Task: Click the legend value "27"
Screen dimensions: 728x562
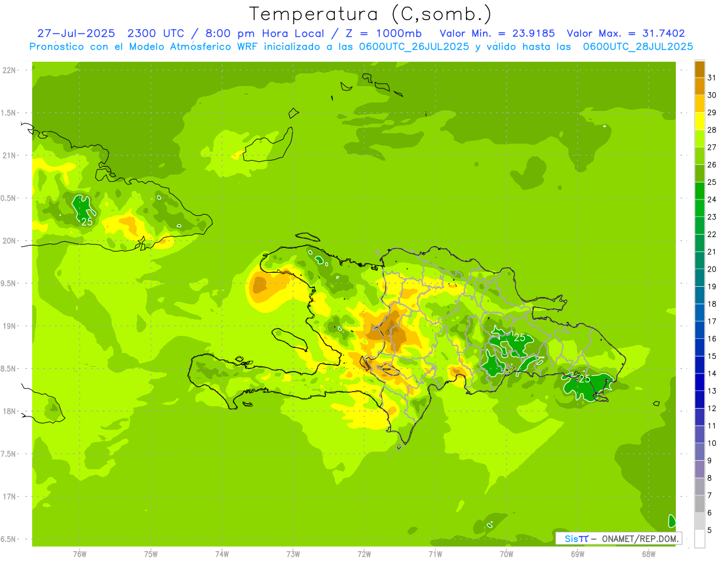Action: click(x=712, y=147)
